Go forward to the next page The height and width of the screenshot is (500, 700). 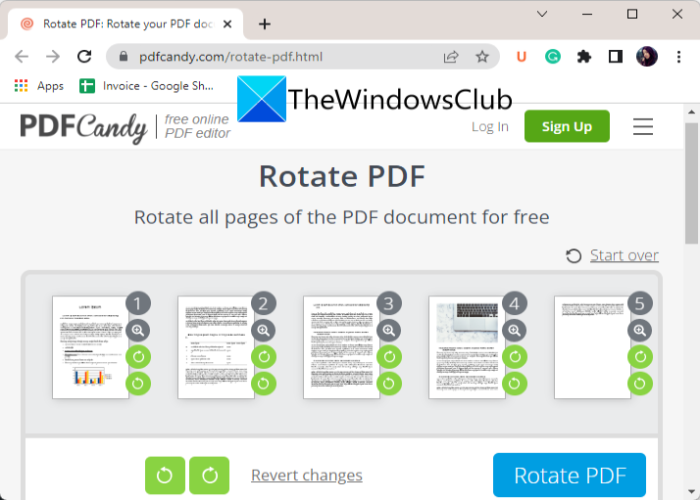pos(53,57)
